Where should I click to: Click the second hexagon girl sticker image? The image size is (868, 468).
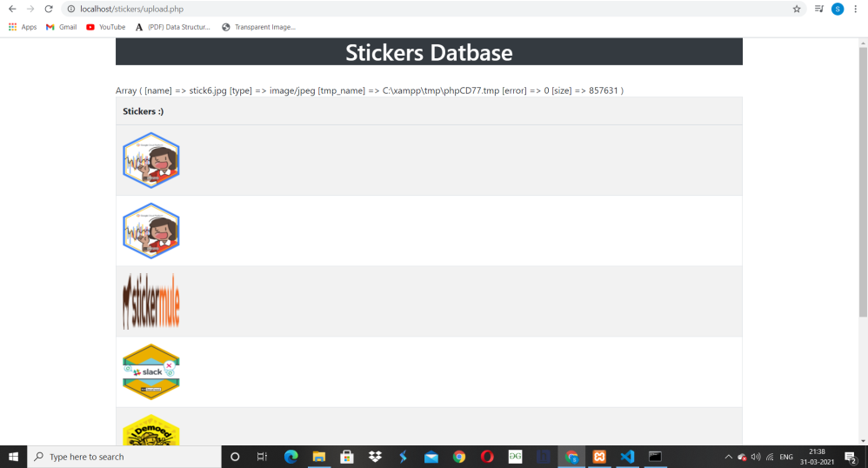151,231
